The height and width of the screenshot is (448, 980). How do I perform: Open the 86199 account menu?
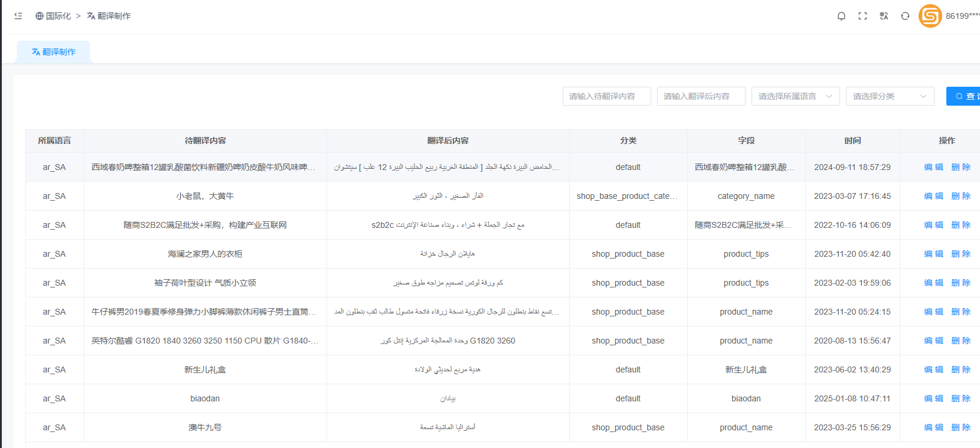point(962,16)
